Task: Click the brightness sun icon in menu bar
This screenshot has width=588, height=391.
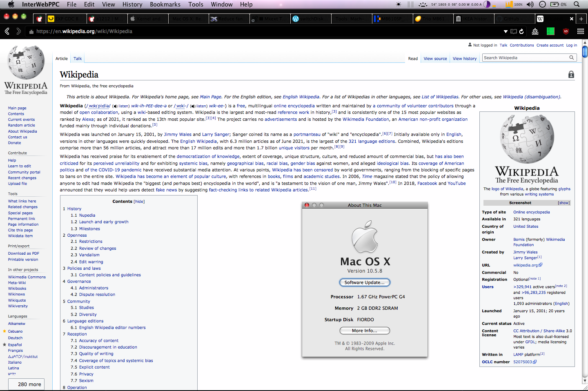Action: pyautogui.click(x=399, y=4)
